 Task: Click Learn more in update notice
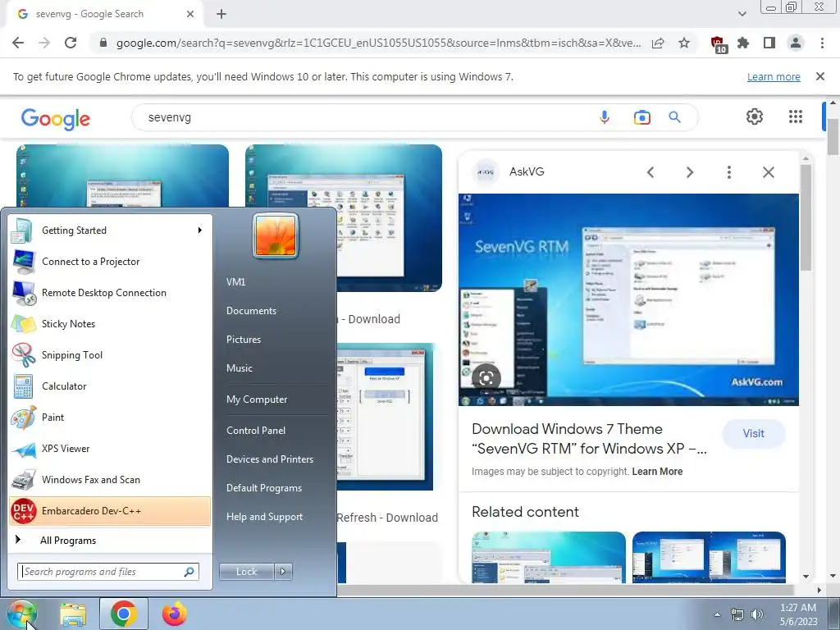(x=774, y=76)
